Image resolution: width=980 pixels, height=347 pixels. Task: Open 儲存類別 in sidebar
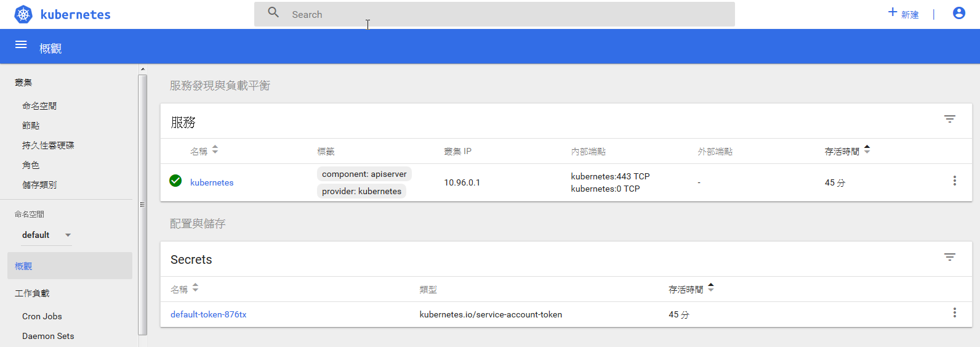pyautogui.click(x=39, y=185)
